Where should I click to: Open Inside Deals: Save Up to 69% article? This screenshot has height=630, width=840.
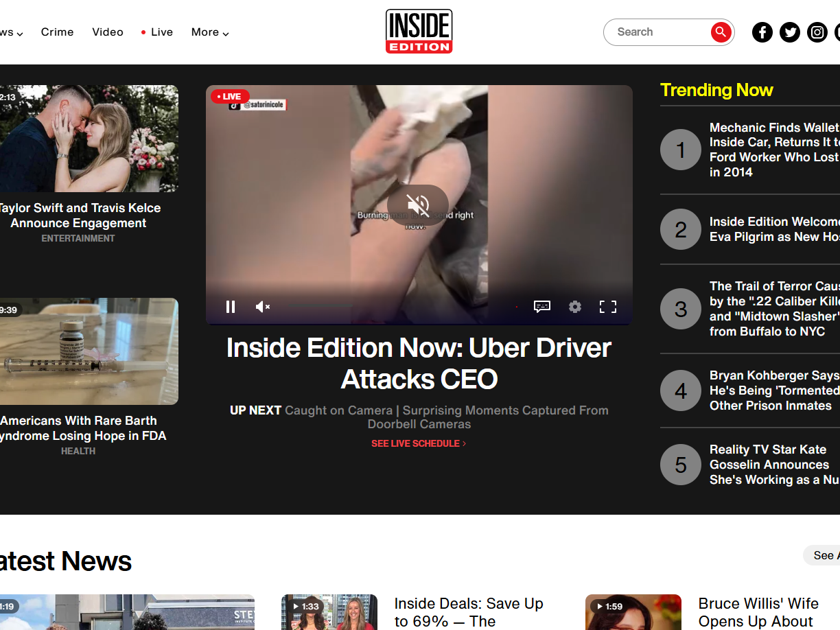coord(469,613)
